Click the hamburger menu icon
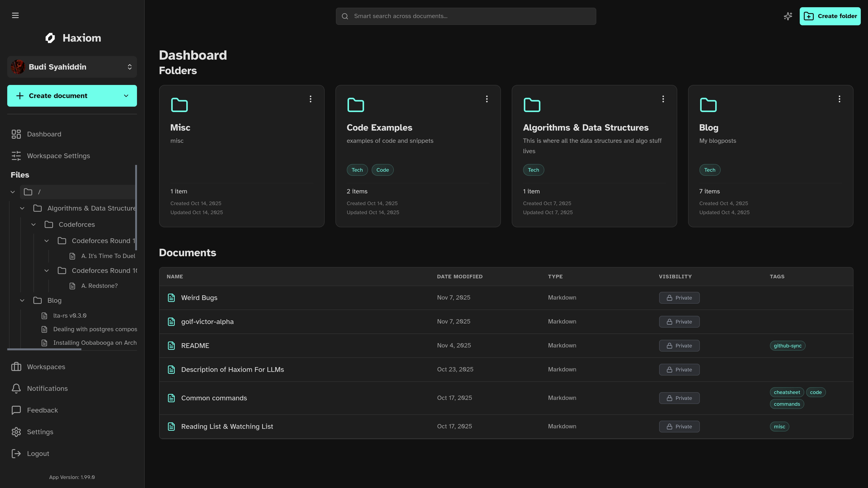This screenshot has height=488, width=868. (15, 16)
